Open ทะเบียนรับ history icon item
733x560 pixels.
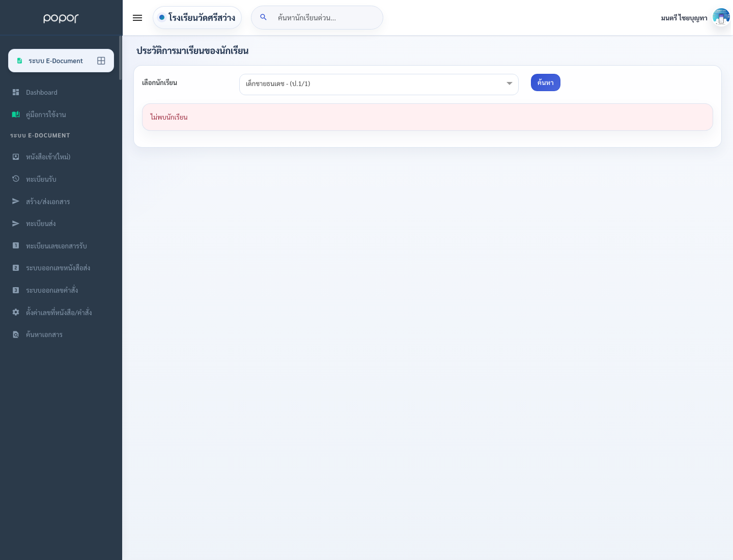point(16,179)
